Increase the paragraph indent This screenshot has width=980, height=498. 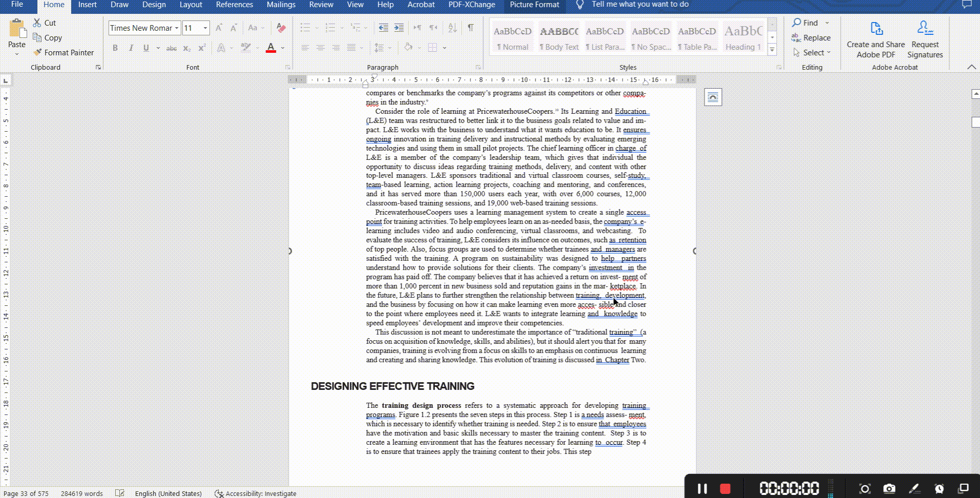click(x=399, y=28)
